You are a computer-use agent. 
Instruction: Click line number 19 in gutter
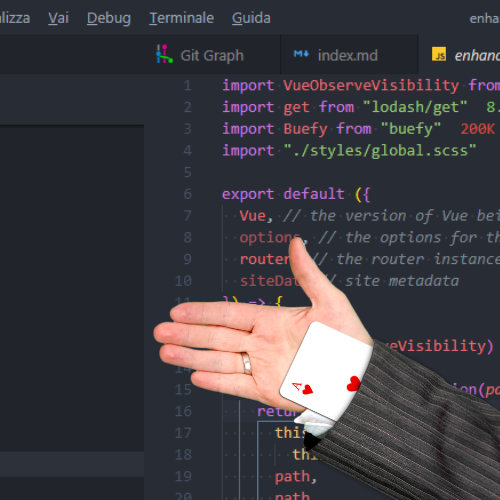(x=183, y=476)
